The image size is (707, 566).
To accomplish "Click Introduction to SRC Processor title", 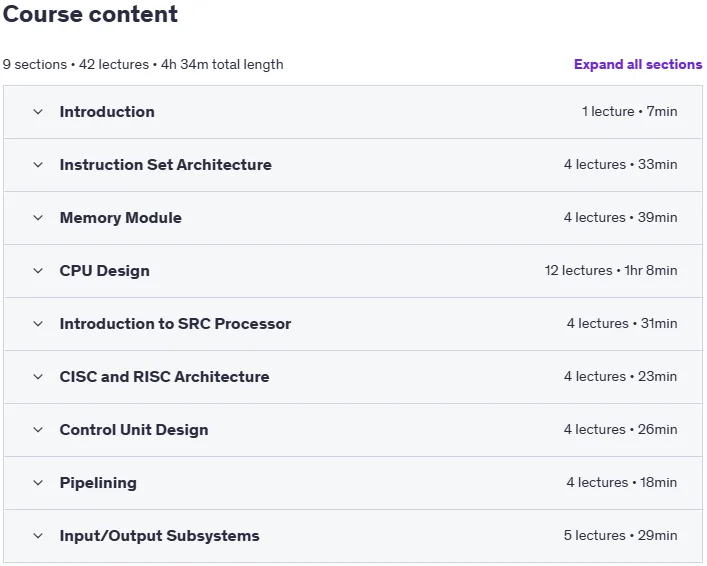I will 175,324.
